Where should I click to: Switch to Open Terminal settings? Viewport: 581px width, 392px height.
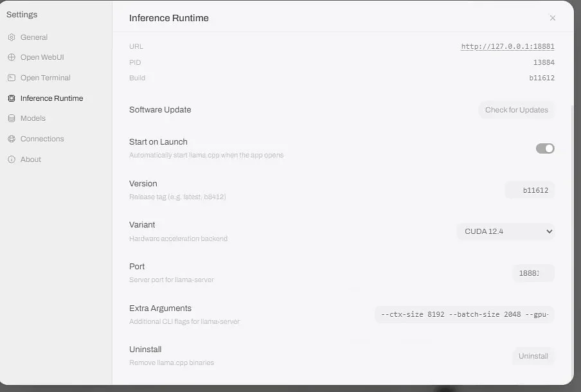[45, 78]
